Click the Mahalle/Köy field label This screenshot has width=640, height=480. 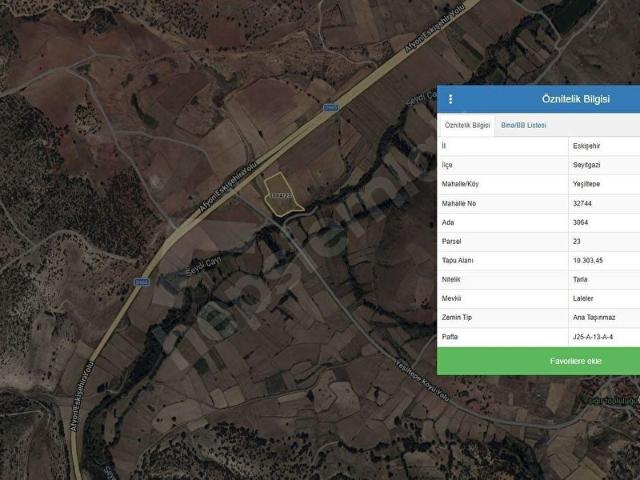460,184
